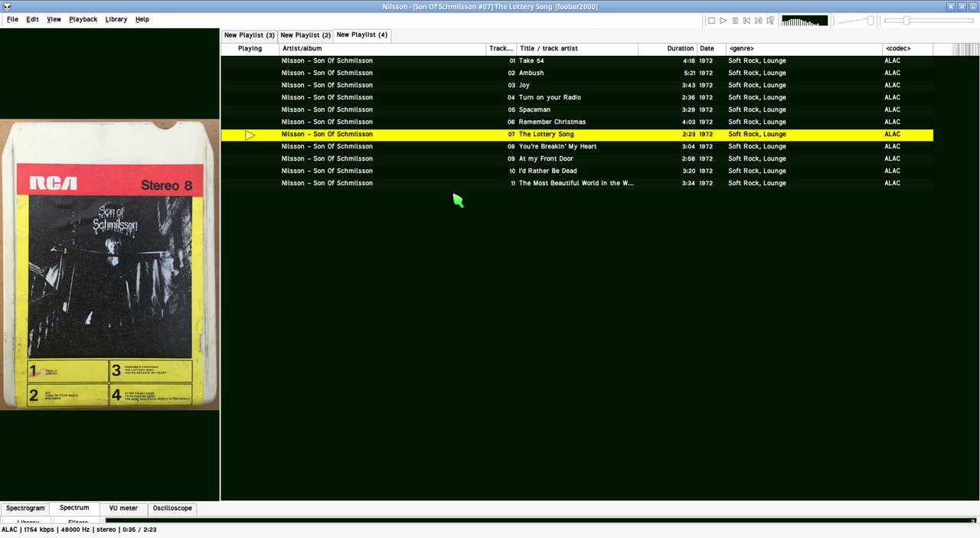Select track 05 Spaceman
This screenshot has height=538, width=980.
click(x=577, y=110)
